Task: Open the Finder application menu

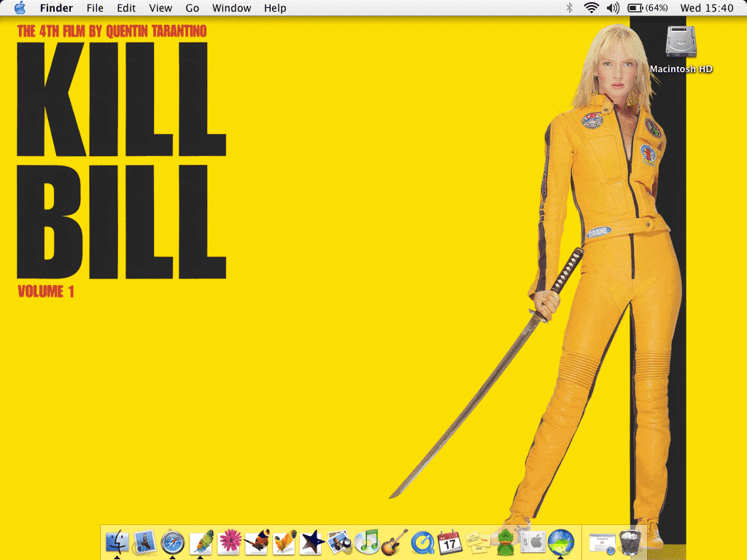Action: pos(56,8)
